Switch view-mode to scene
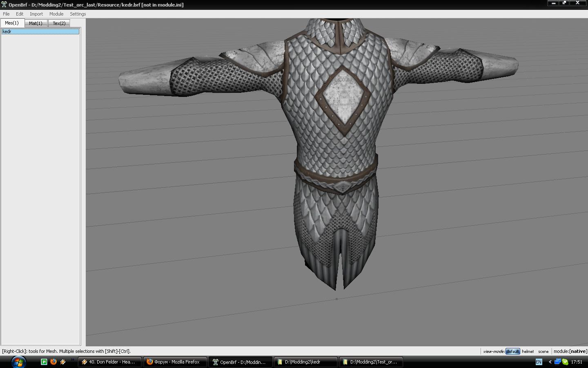Screen dimensions: 588x368 [543, 351]
